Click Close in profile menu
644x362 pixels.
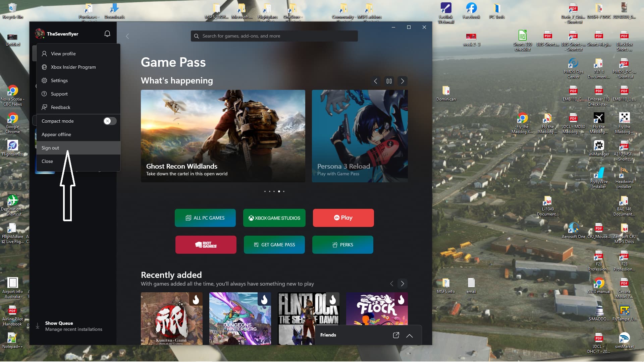point(78,161)
